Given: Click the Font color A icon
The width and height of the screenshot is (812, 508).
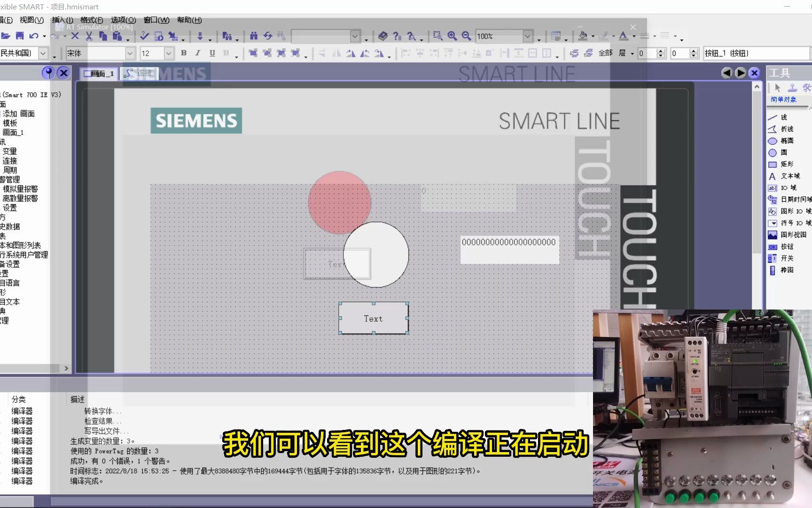Looking at the screenshot, I should pos(623,36).
